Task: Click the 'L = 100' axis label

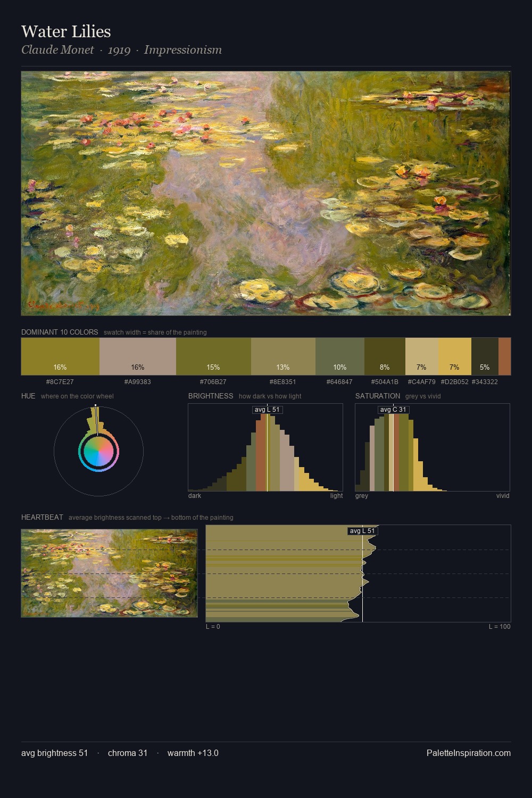Action: (500, 627)
